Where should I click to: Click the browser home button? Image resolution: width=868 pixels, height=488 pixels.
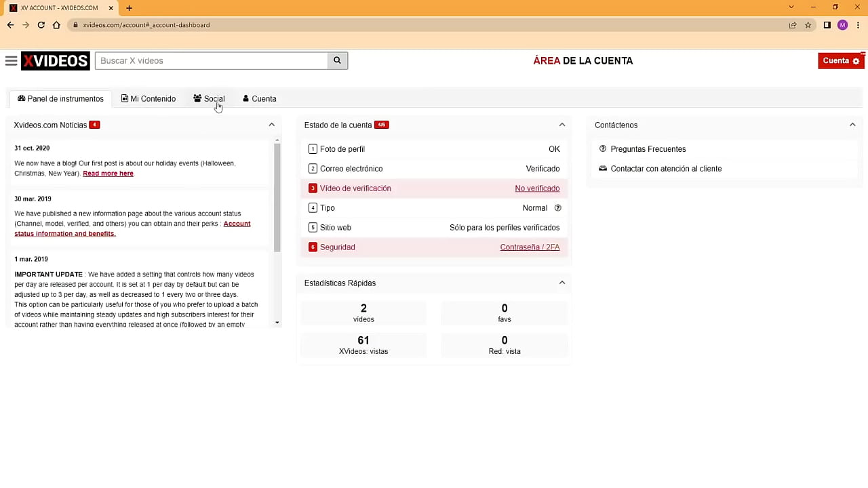57,25
